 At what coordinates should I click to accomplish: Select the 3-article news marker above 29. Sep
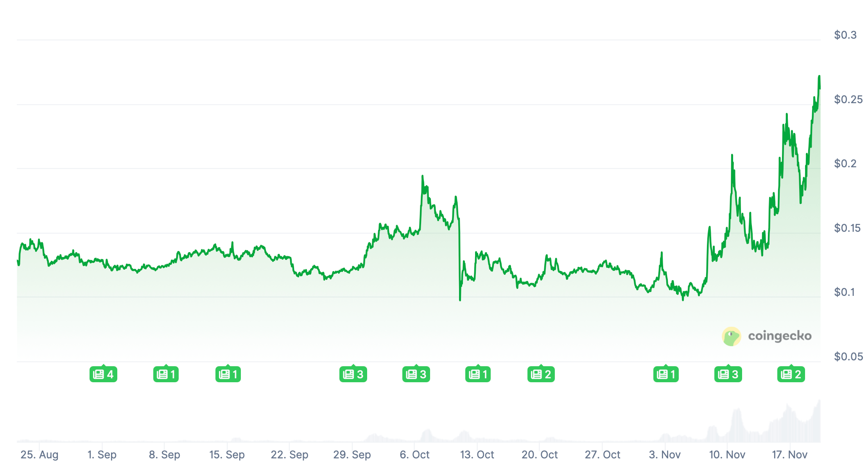pyautogui.click(x=353, y=374)
